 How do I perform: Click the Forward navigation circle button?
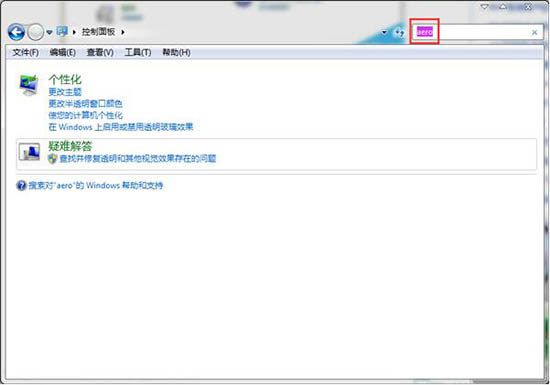(35, 32)
